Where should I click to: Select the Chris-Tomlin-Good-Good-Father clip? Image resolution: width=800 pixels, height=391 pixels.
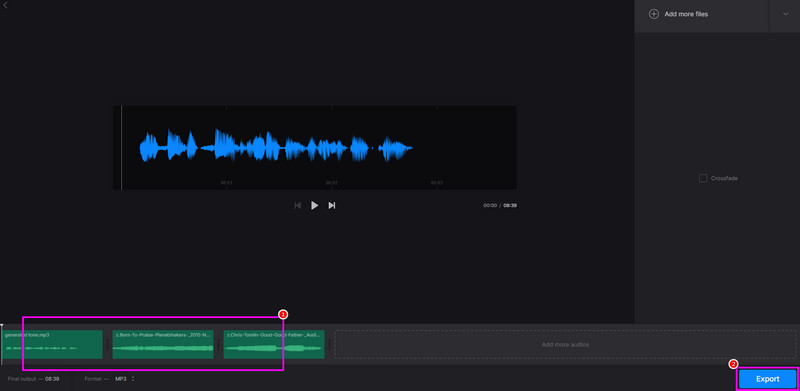[x=274, y=345]
